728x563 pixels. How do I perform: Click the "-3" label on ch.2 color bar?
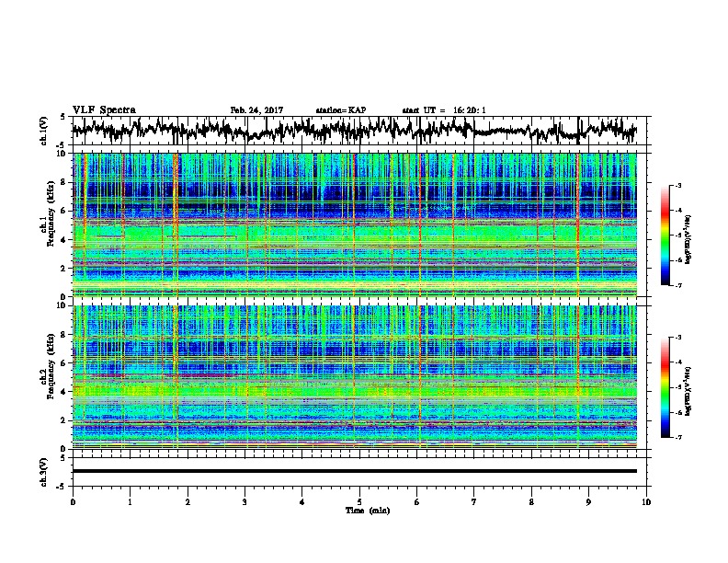click(678, 338)
